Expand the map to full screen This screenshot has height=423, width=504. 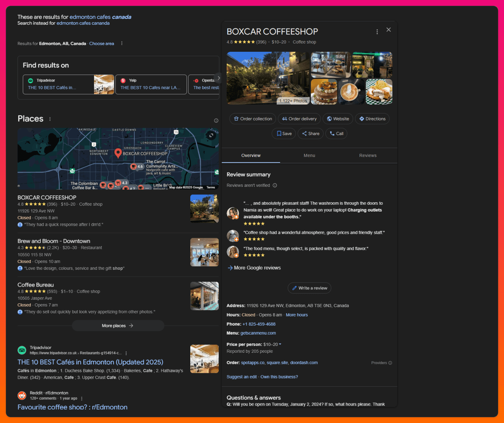[x=211, y=135]
